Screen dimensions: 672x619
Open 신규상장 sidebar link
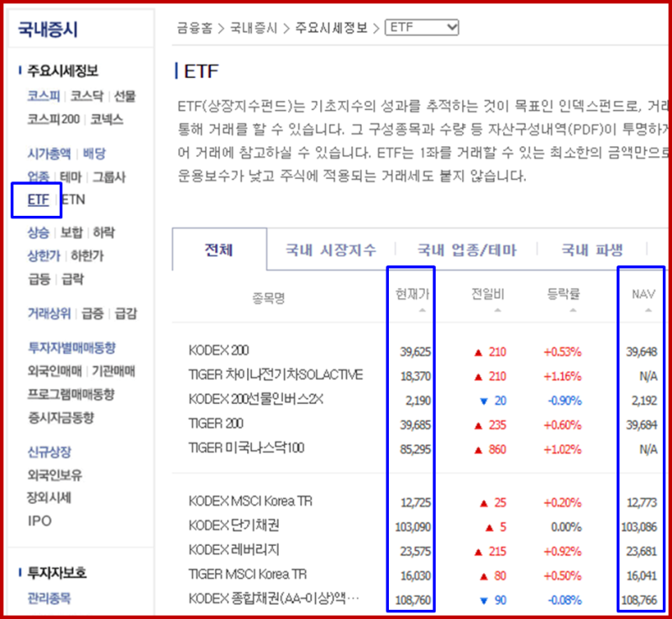click(50, 452)
